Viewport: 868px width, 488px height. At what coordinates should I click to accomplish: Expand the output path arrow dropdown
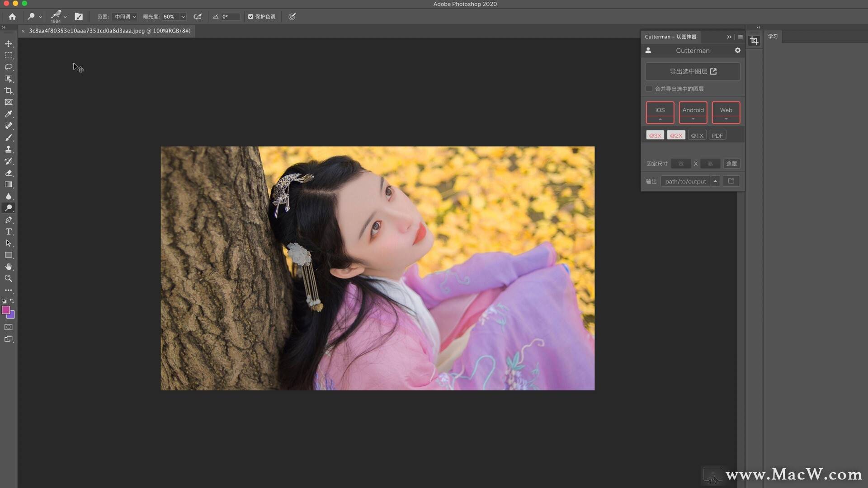(715, 181)
